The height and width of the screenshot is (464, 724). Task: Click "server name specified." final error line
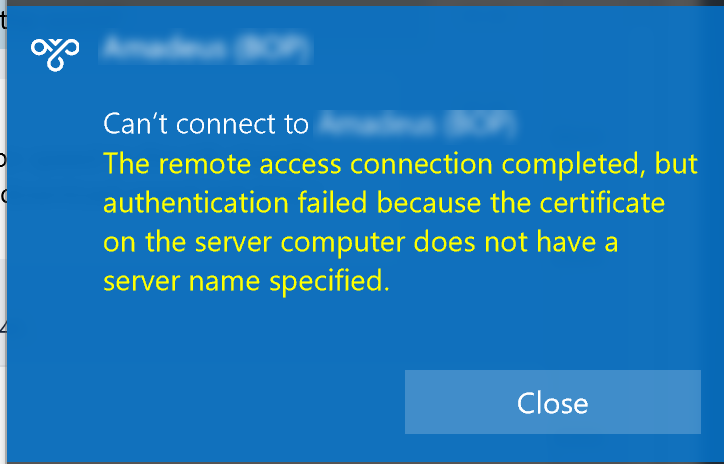point(247,281)
